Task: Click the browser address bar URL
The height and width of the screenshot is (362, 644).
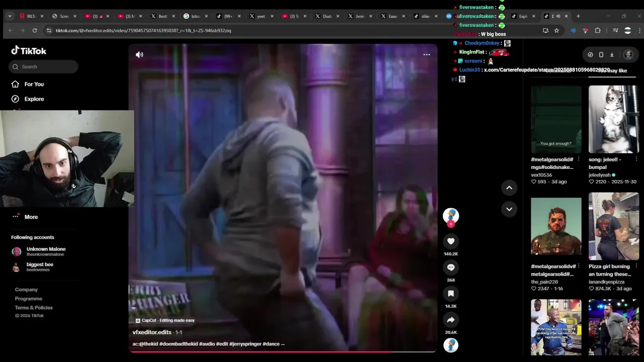Action: pos(143,31)
